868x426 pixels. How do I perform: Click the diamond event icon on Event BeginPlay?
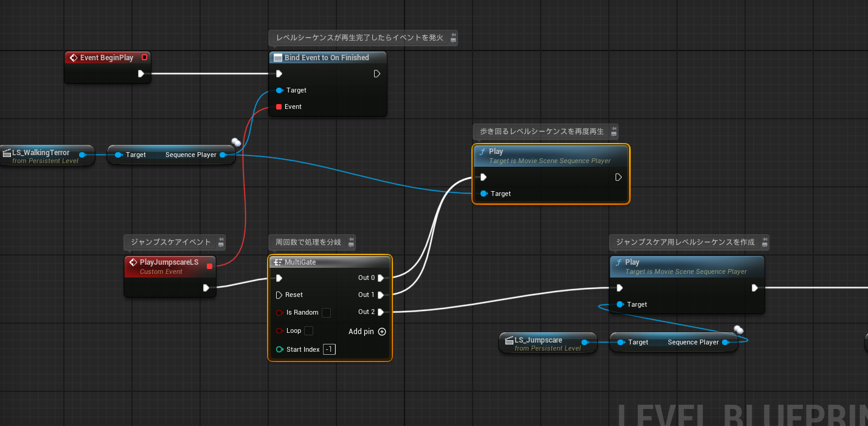pos(74,58)
